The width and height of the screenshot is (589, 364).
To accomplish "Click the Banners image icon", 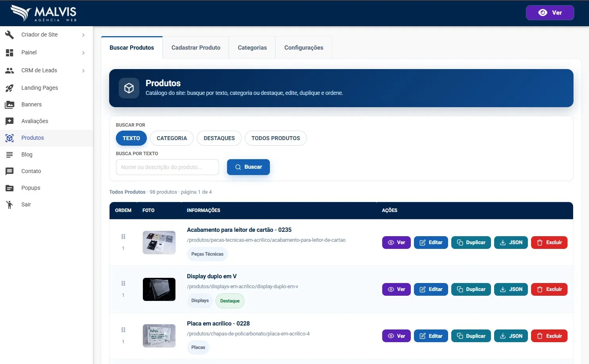I will tap(10, 105).
